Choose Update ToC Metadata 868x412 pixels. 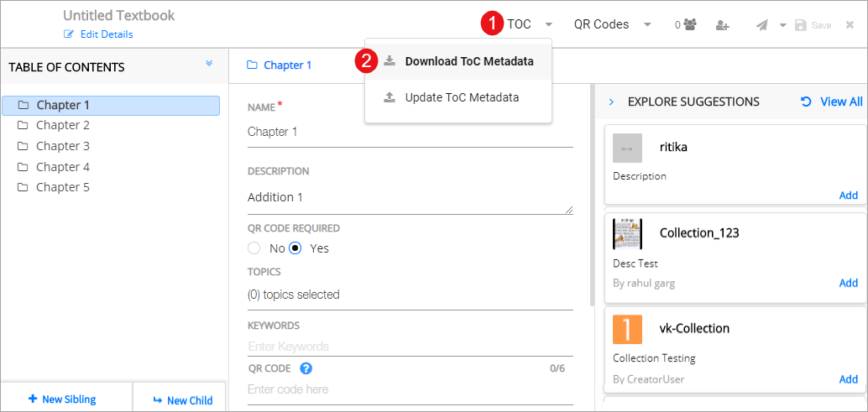[x=461, y=97]
